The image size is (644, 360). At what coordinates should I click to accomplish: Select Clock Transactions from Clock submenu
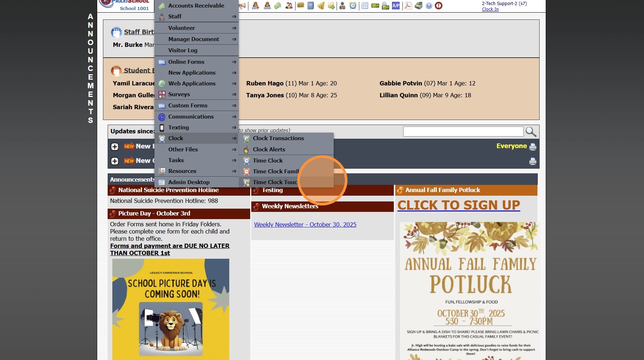point(278,138)
